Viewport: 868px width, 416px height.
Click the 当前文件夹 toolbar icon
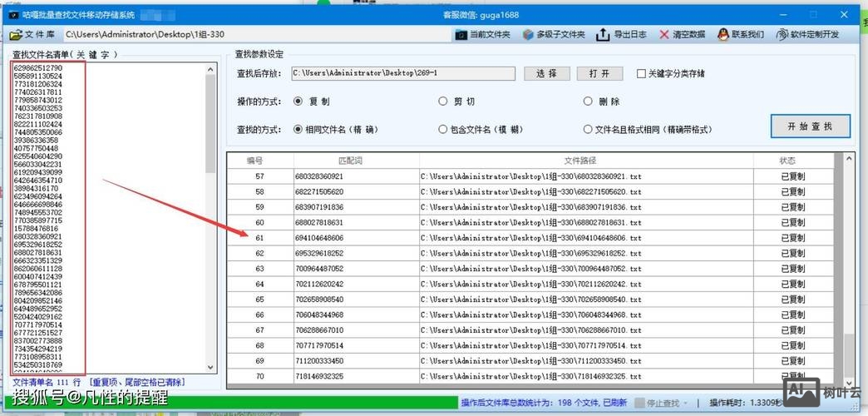tap(461, 34)
